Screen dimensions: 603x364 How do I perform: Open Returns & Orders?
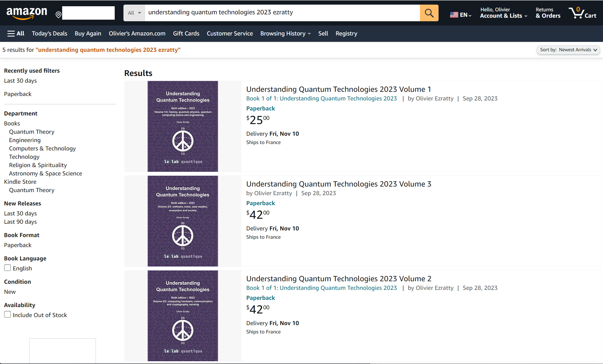(x=548, y=13)
